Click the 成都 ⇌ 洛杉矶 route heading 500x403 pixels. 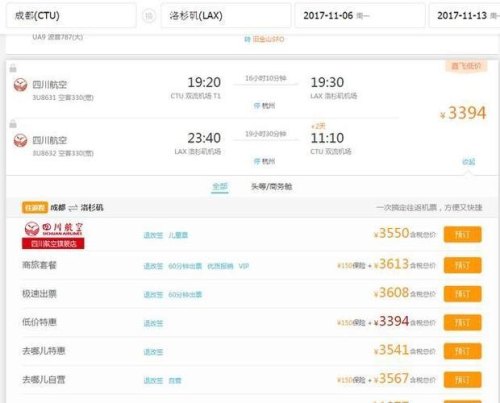pos(77,208)
